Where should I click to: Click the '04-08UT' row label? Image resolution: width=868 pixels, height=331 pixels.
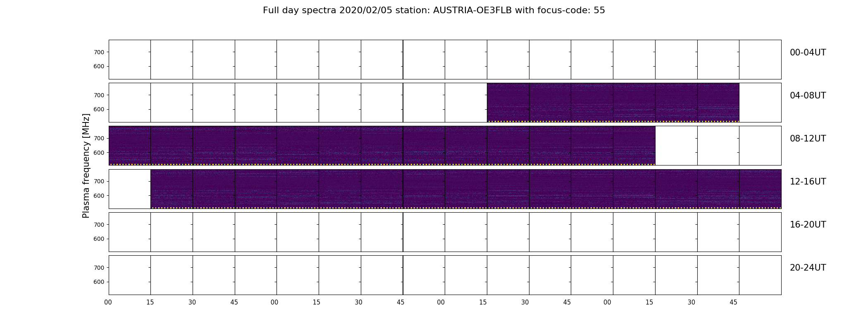[x=808, y=96]
